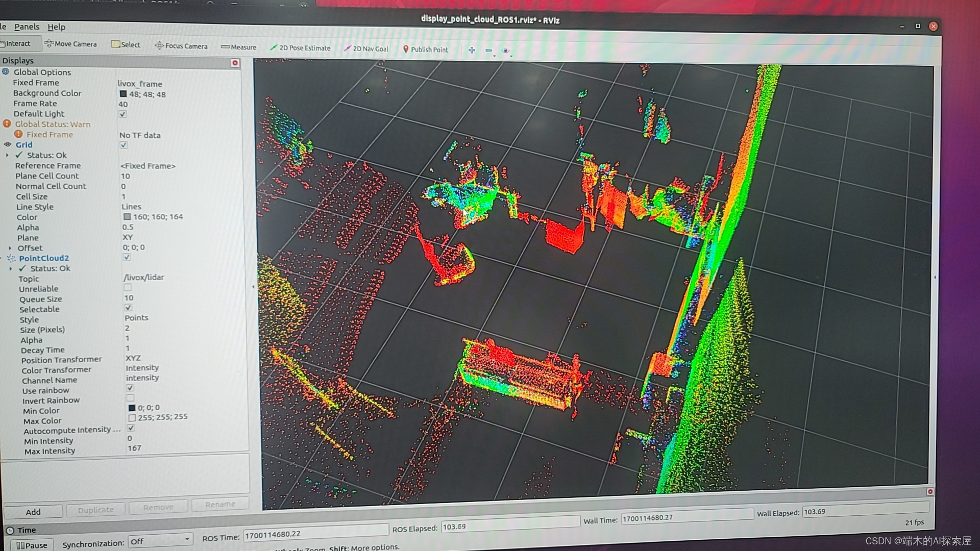Click the plus add-tool icon in toolbar
The image size is (980, 551).
click(x=472, y=50)
